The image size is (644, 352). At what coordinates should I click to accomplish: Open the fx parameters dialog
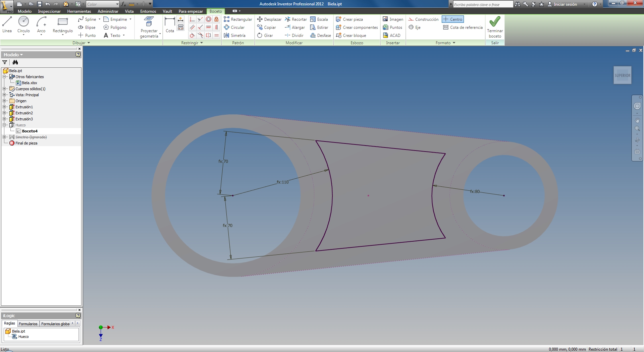pos(123,4)
